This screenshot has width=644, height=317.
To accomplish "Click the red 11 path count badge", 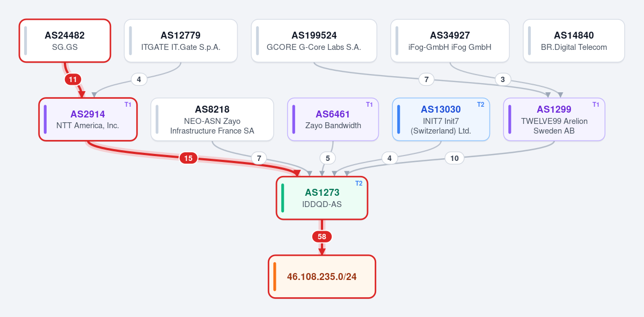I will point(73,79).
